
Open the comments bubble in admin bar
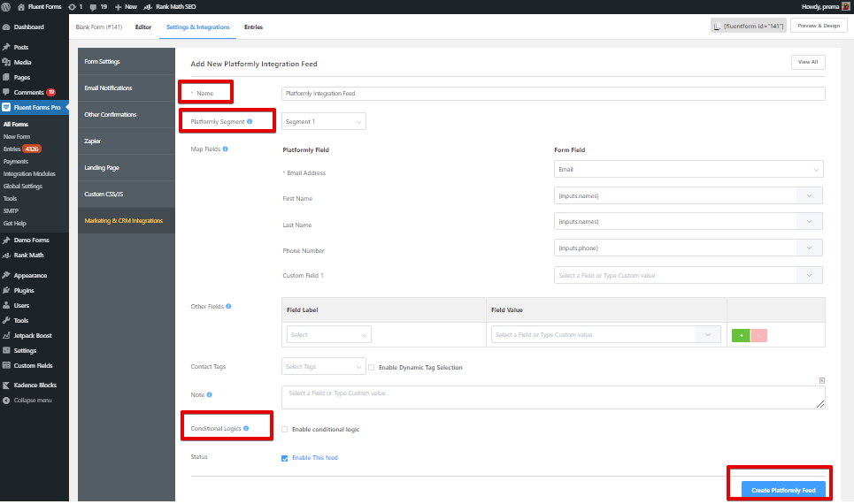point(98,6)
